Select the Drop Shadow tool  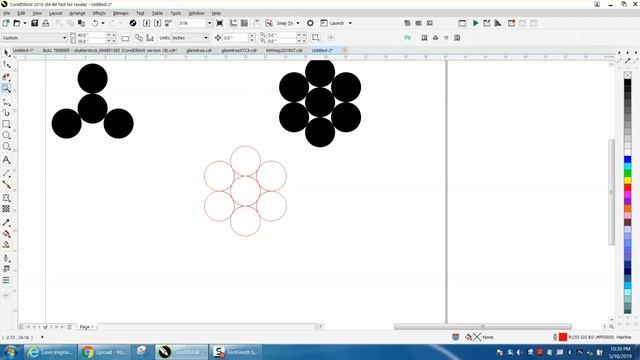coord(6,198)
